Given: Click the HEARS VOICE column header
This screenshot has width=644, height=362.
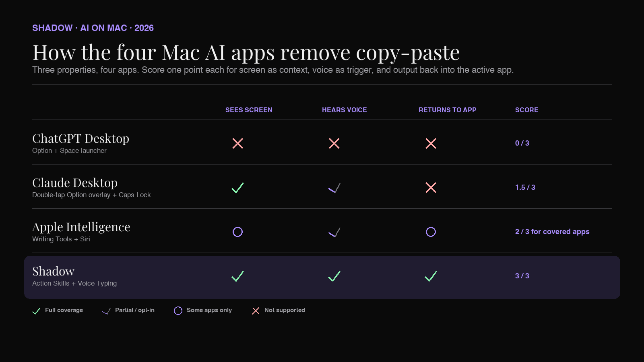Looking at the screenshot, I should point(345,110).
